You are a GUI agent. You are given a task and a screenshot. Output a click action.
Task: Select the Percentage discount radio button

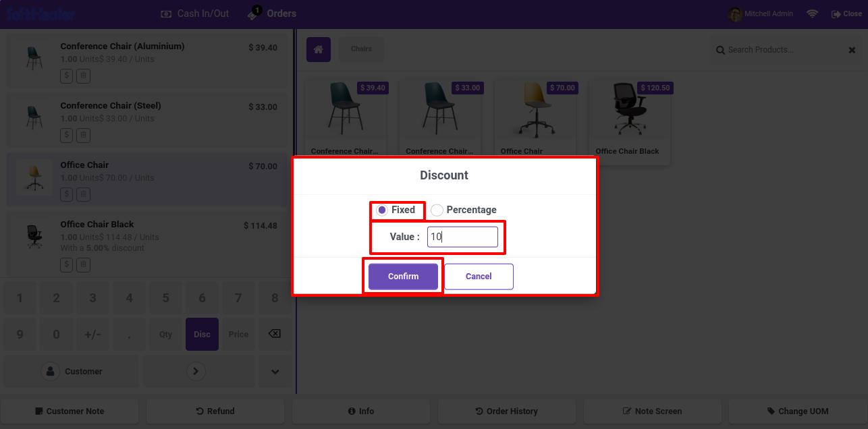(437, 210)
